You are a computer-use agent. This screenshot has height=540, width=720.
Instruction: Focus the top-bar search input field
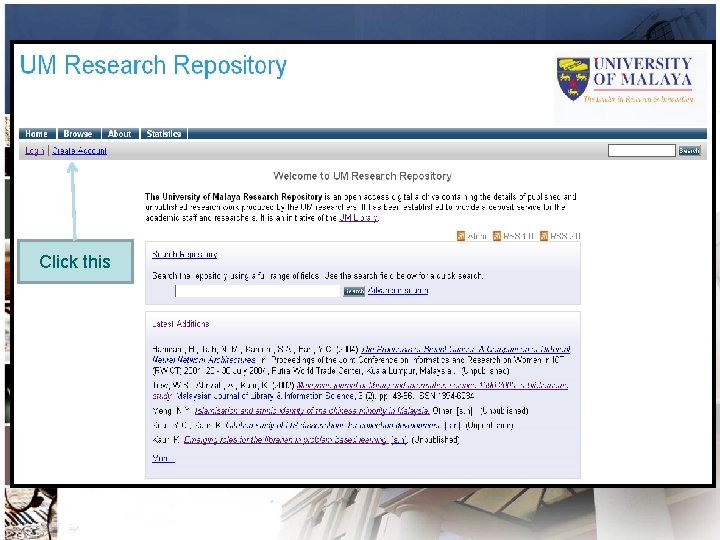(641, 151)
